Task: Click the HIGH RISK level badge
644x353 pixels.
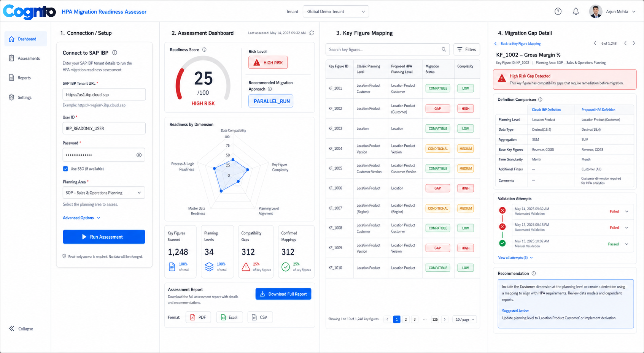Action: pyautogui.click(x=268, y=62)
